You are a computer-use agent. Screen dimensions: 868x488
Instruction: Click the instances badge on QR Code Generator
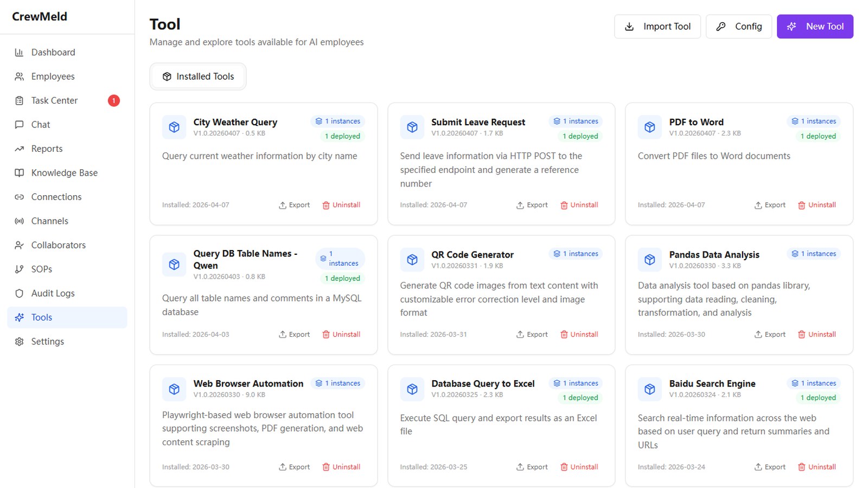(x=576, y=254)
